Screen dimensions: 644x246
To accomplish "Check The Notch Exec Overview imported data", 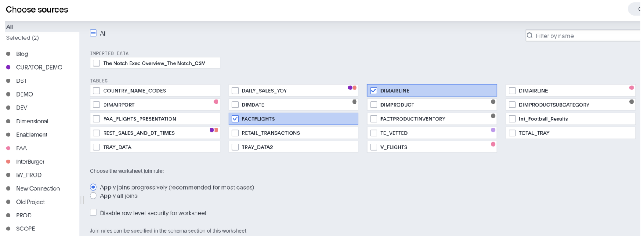I will tap(96, 63).
